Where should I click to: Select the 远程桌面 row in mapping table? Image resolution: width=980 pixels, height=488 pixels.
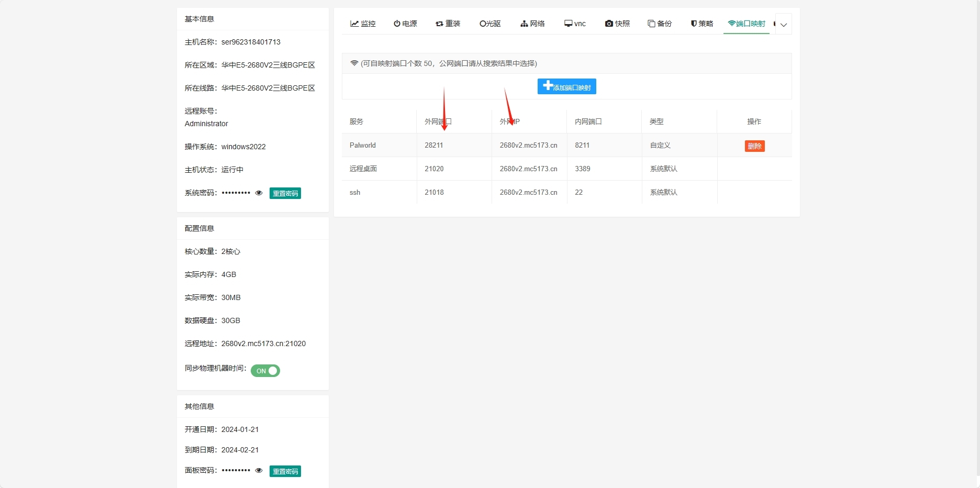pyautogui.click(x=363, y=169)
